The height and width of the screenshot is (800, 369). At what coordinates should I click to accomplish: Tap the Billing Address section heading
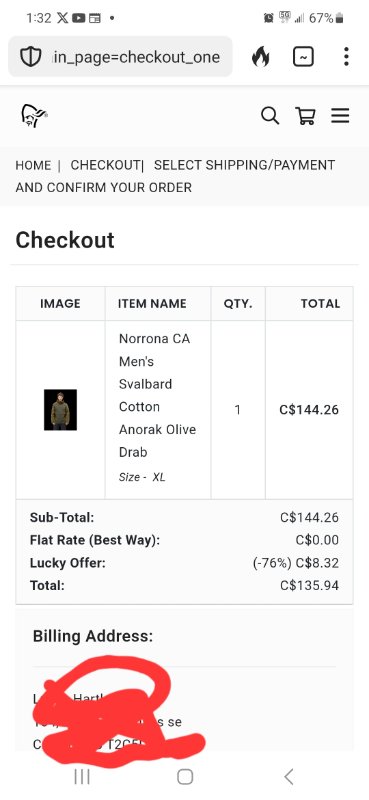tap(93, 636)
